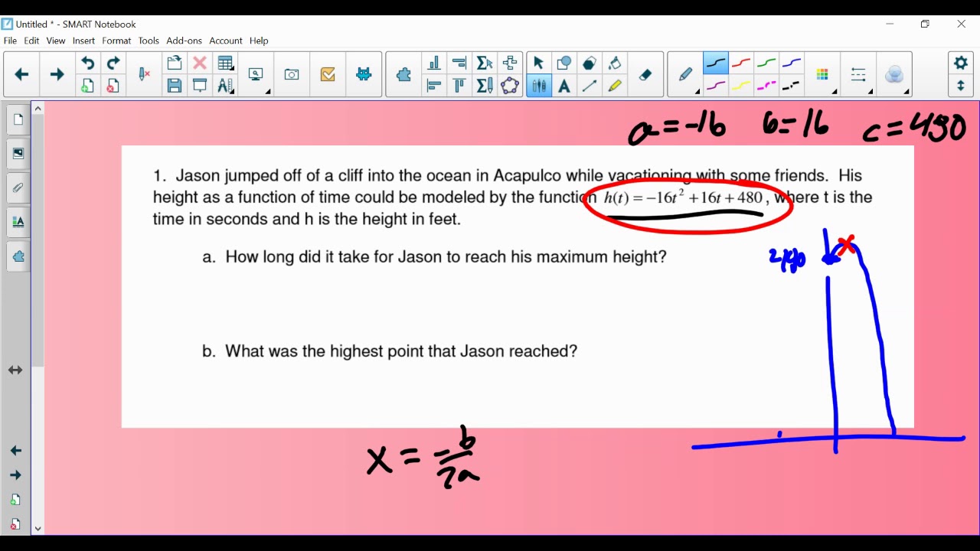Open add-ons puzzle piece icon
This screenshot has height=551, width=980.
(x=403, y=74)
